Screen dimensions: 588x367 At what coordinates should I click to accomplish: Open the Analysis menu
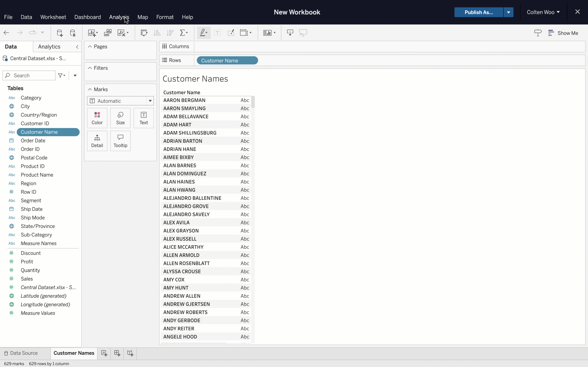click(119, 17)
